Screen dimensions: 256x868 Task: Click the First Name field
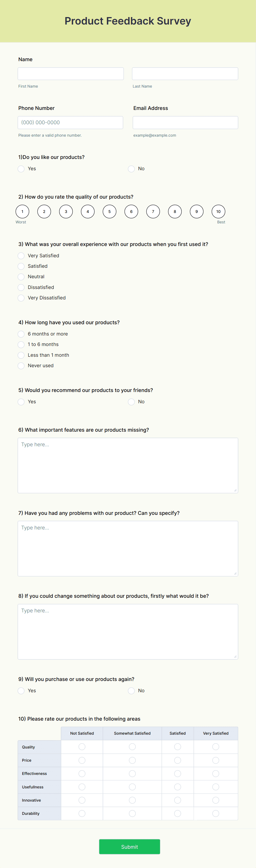point(70,74)
